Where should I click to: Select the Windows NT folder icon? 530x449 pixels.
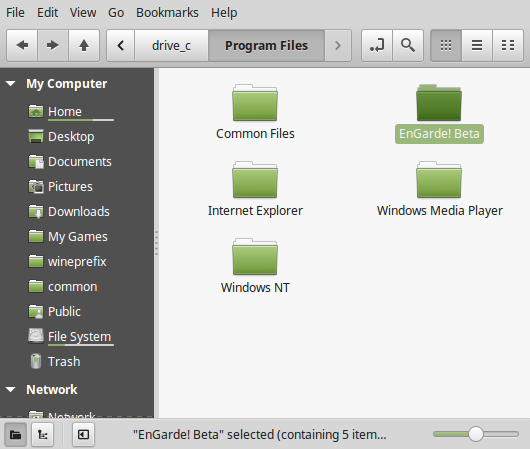tap(255, 257)
